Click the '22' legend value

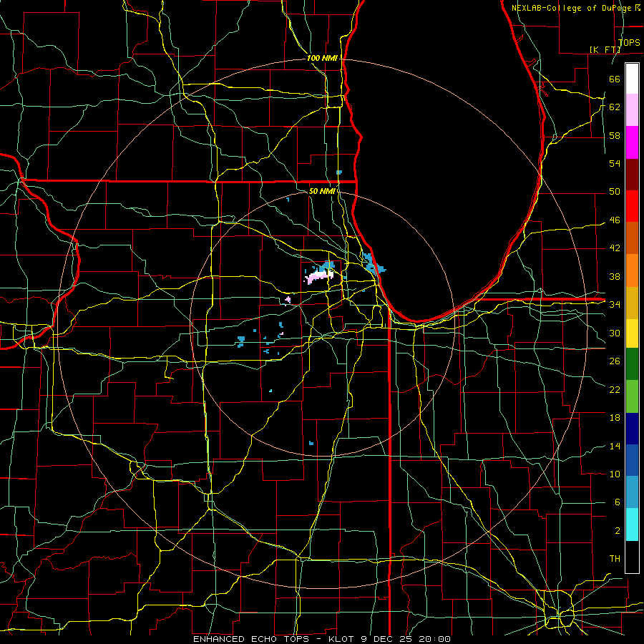[x=615, y=389]
